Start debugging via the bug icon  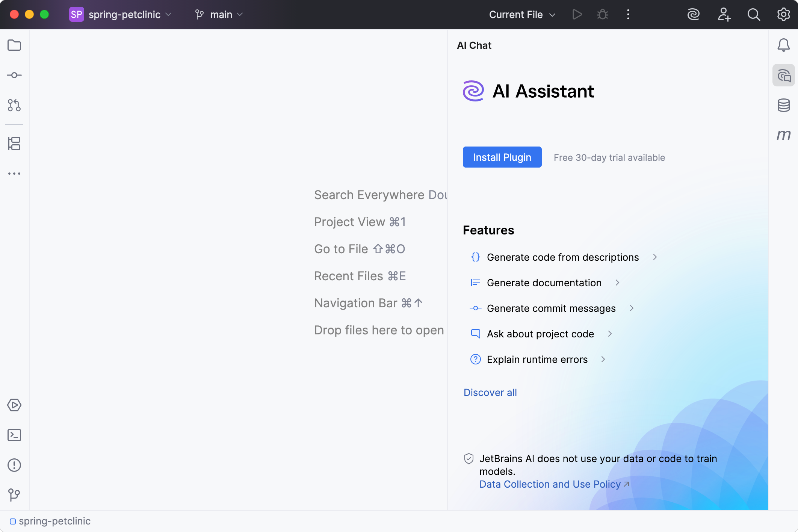click(602, 14)
